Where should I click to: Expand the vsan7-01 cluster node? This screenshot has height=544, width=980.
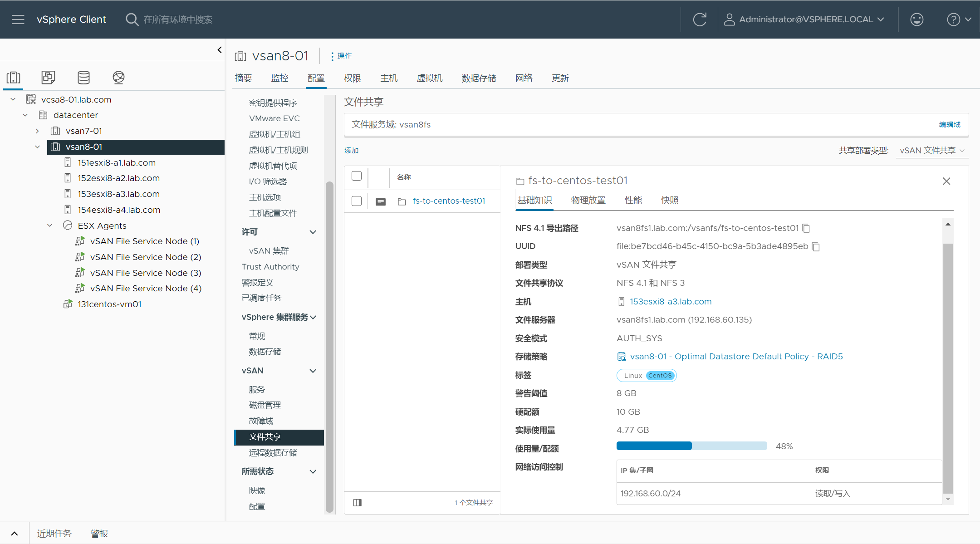pyautogui.click(x=37, y=131)
